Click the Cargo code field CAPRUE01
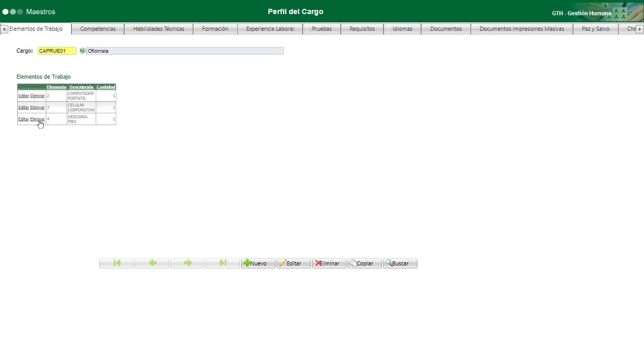 pos(57,51)
